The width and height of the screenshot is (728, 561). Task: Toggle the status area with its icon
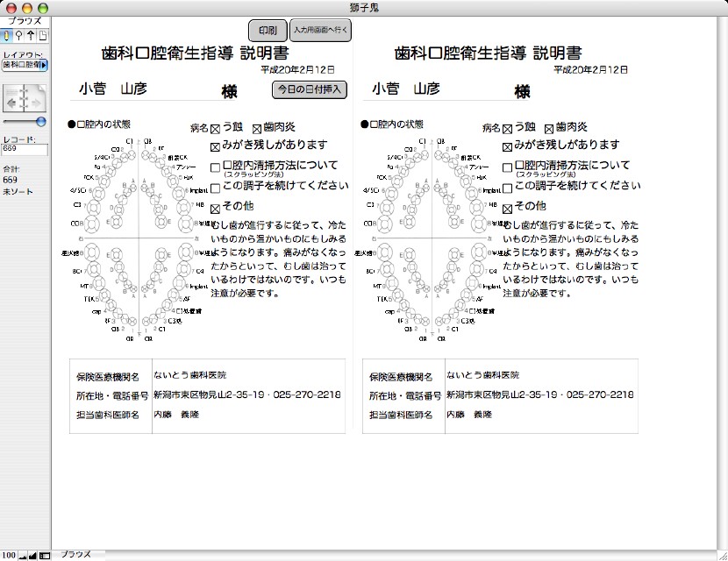pyautogui.click(x=44, y=556)
